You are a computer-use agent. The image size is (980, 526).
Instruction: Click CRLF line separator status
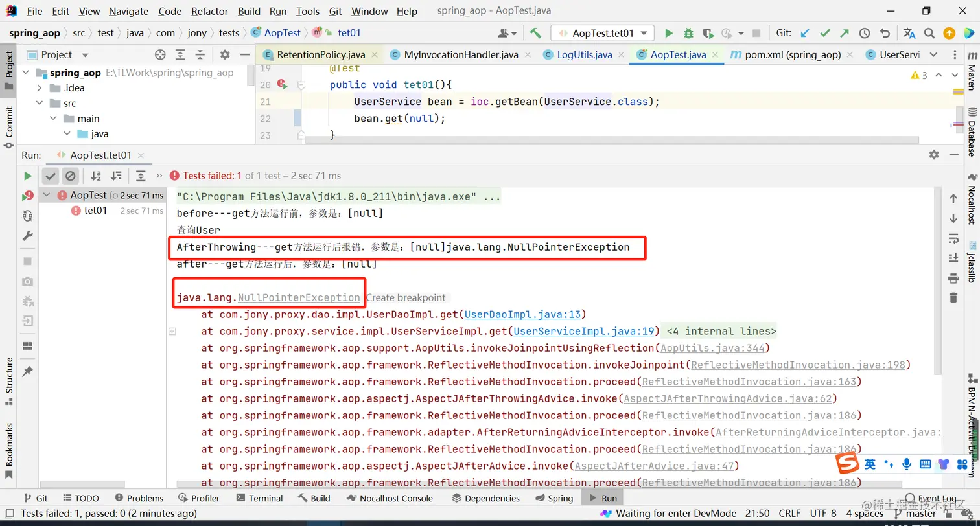[x=789, y=513]
